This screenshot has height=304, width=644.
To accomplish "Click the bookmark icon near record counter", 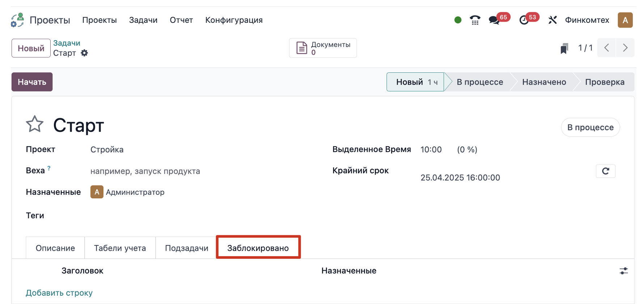I will click(x=564, y=48).
